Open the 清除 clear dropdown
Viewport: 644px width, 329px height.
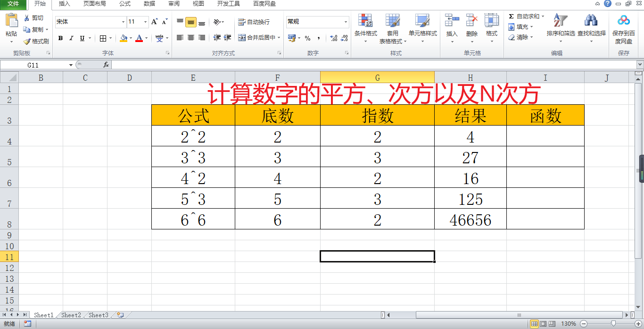521,37
